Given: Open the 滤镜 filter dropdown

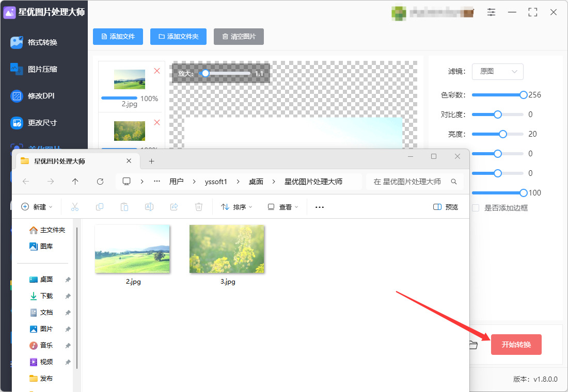Looking at the screenshot, I should tap(497, 71).
